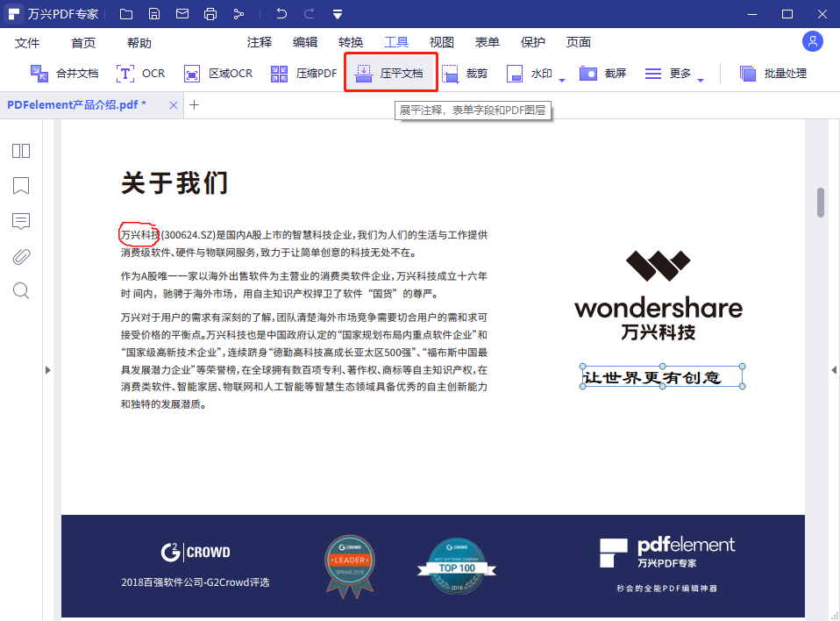Screen dimensions: 840x621
Task: Click the 合并文档 merge documents button
Action: tap(62, 73)
